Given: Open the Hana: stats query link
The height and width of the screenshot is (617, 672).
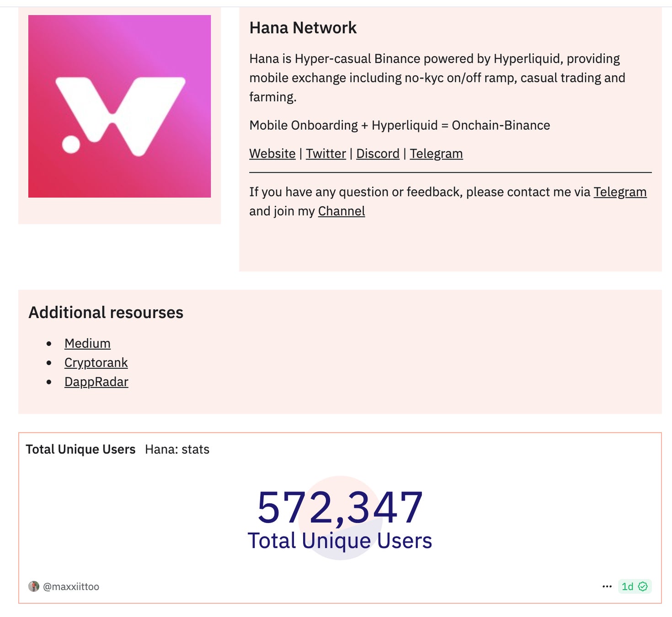Looking at the screenshot, I should point(177,449).
